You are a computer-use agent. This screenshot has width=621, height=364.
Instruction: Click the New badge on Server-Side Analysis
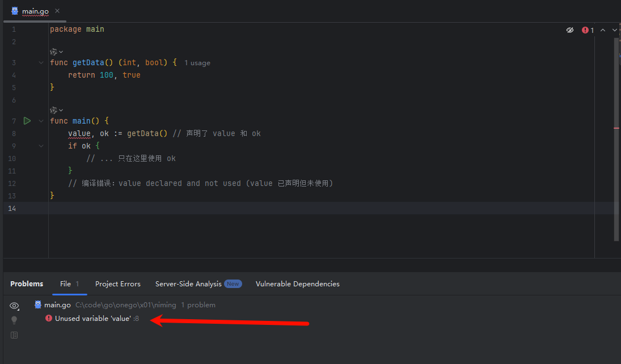(233, 284)
